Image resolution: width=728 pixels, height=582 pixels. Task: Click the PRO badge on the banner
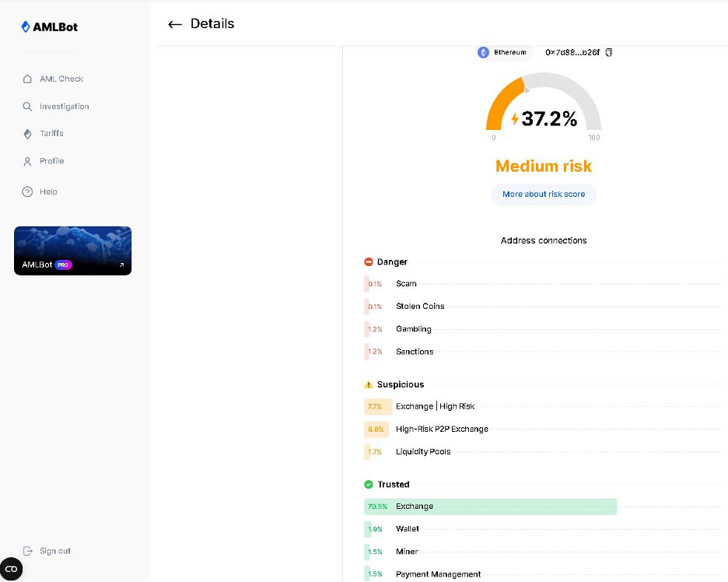click(x=63, y=265)
